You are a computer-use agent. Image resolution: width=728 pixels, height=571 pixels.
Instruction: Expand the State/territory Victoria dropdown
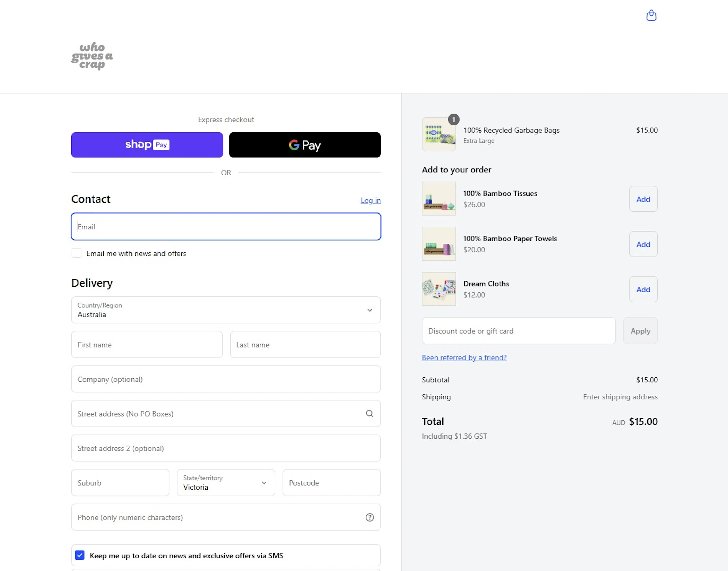click(x=226, y=482)
